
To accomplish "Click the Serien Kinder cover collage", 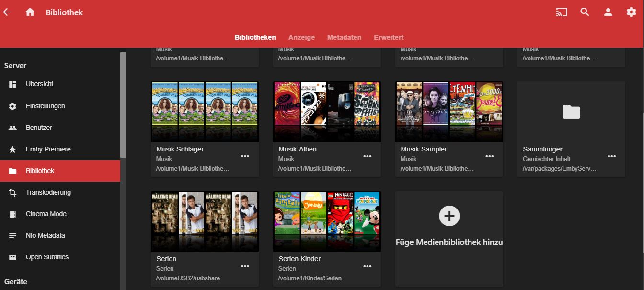I will pos(327,221).
